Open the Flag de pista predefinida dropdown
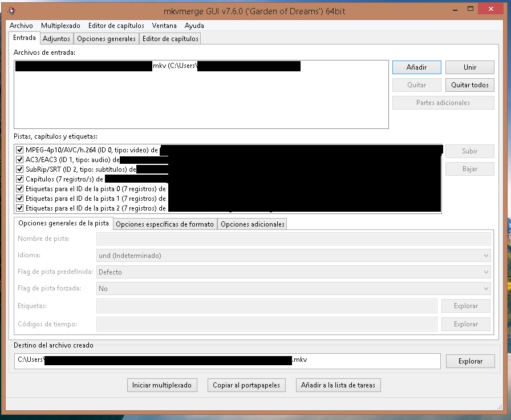Viewport: 511px width, 420px height. point(293,272)
